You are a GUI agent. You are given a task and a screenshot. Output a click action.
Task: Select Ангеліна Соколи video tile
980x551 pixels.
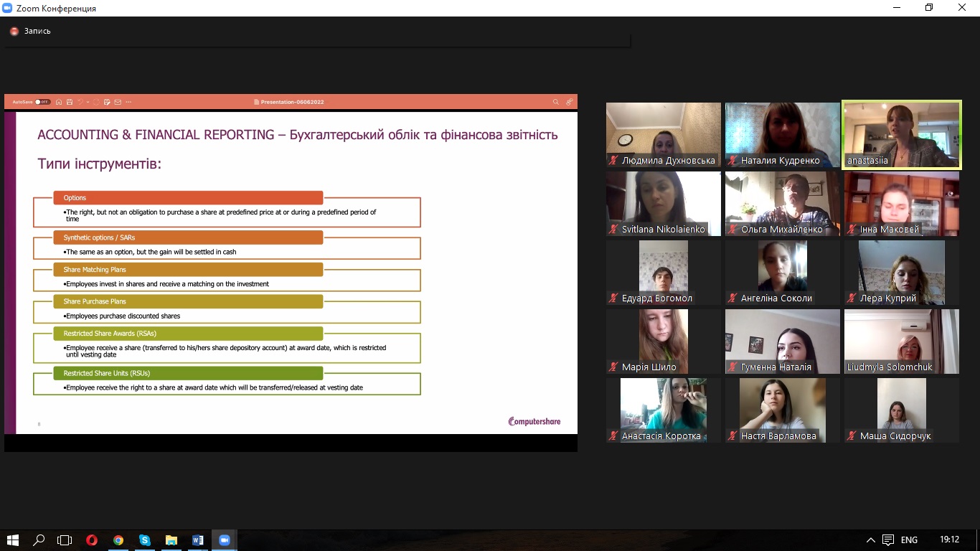pyautogui.click(x=783, y=273)
